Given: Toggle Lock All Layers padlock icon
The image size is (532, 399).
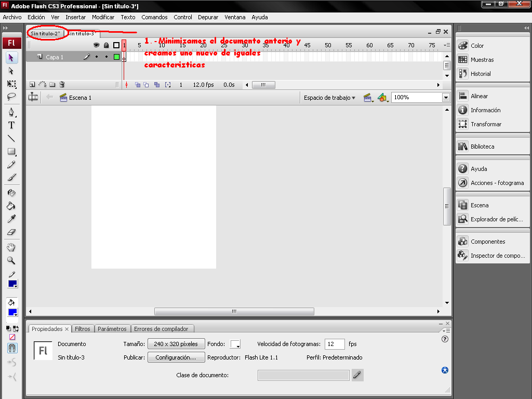Looking at the screenshot, I should click(x=106, y=45).
